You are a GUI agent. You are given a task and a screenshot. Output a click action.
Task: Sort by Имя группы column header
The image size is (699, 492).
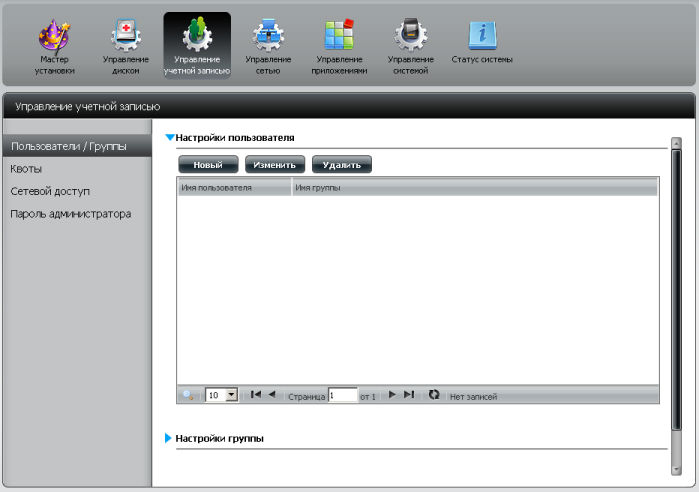475,188
